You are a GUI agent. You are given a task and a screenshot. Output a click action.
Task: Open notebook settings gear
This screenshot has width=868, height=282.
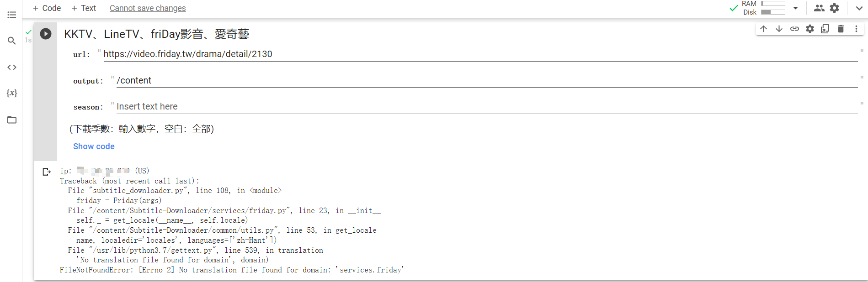[x=834, y=8]
